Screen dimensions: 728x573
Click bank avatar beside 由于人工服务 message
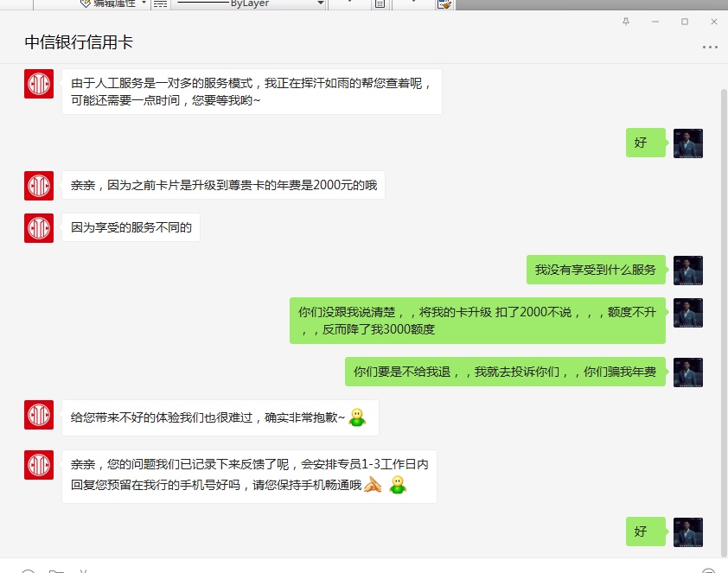coord(39,84)
